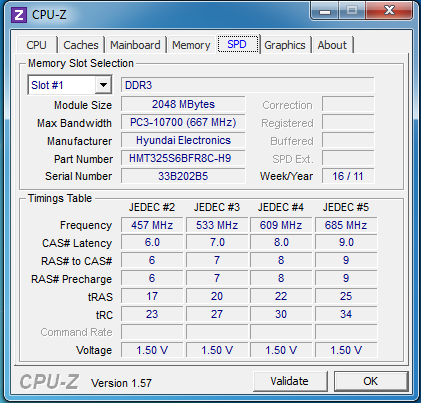Viewport: 421px width, 403px height.
Task: Click the Module Size label
Action: click(x=83, y=105)
